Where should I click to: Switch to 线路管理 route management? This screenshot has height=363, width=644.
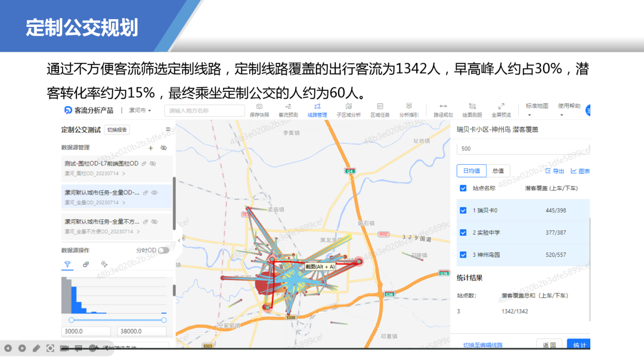[318, 111]
